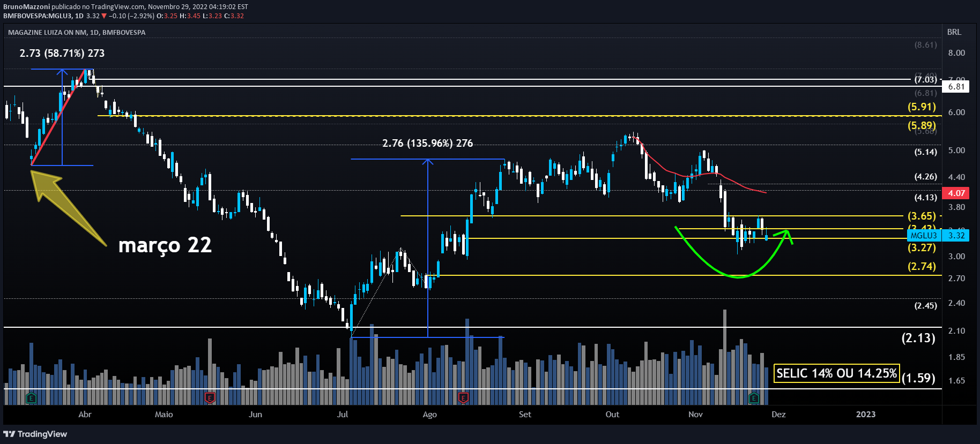
Task: Click the (2.45) level label
Action: (x=926, y=306)
